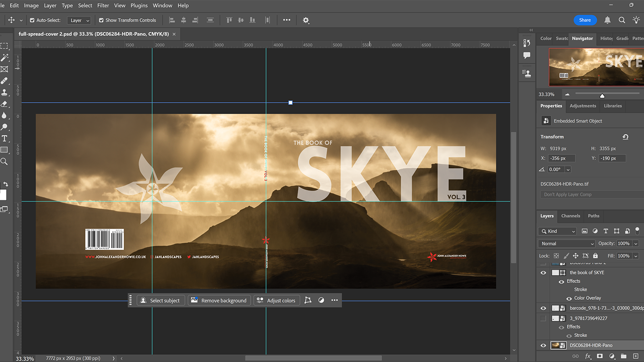Disable Show Transform Controls checkbox

[x=101, y=20]
